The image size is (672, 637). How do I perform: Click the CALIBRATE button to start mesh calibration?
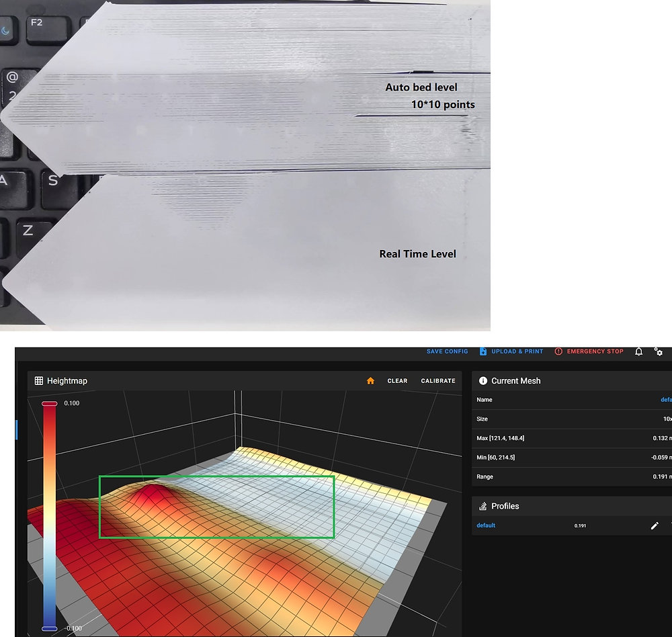[x=437, y=380]
